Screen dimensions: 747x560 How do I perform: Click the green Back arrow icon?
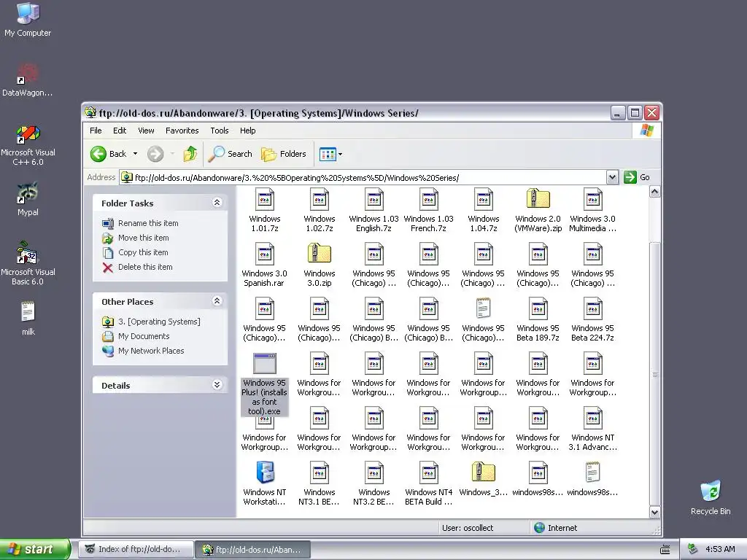[98, 154]
